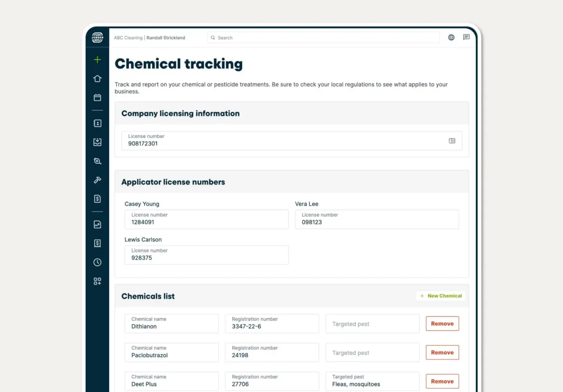Remove the Paclobutrazol chemical
563x392 pixels.
442,353
